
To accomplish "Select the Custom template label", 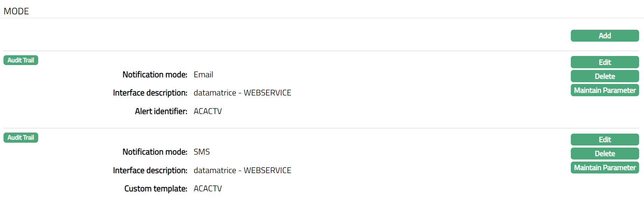I will [x=156, y=189].
